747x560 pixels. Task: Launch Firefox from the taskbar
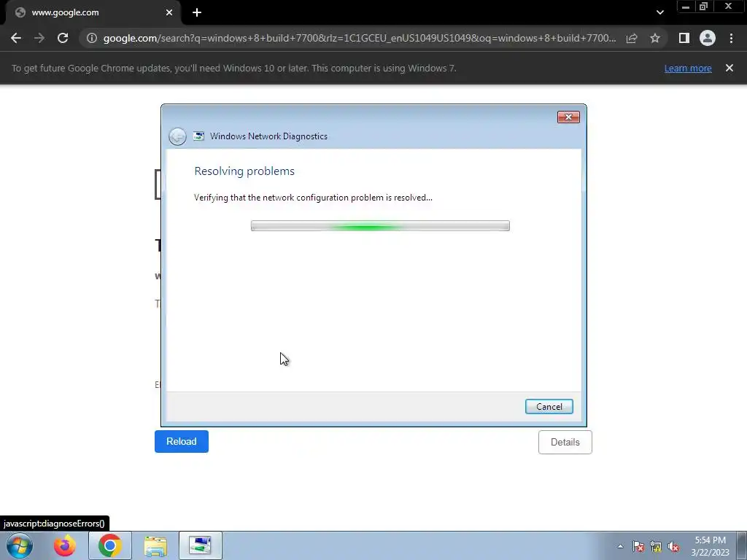65,545
